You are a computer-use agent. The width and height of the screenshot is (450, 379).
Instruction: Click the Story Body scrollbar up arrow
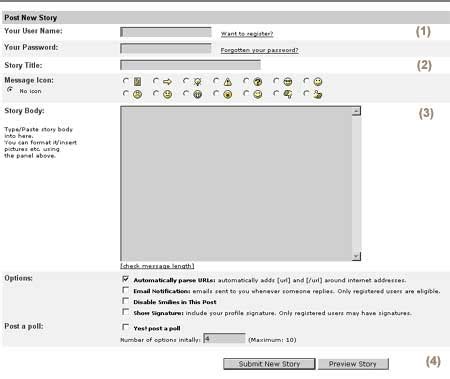356,111
